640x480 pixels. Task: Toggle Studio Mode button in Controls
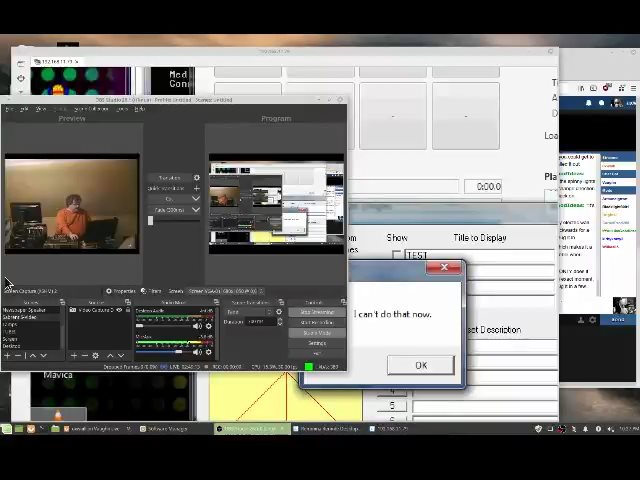(317, 333)
